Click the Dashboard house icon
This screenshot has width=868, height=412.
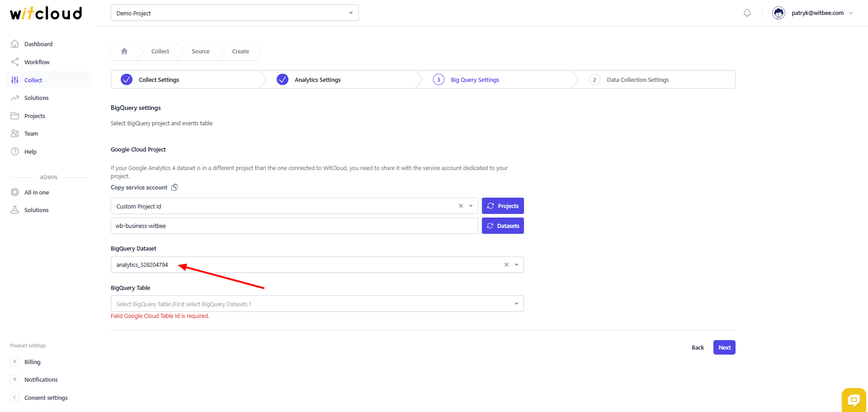[15, 44]
